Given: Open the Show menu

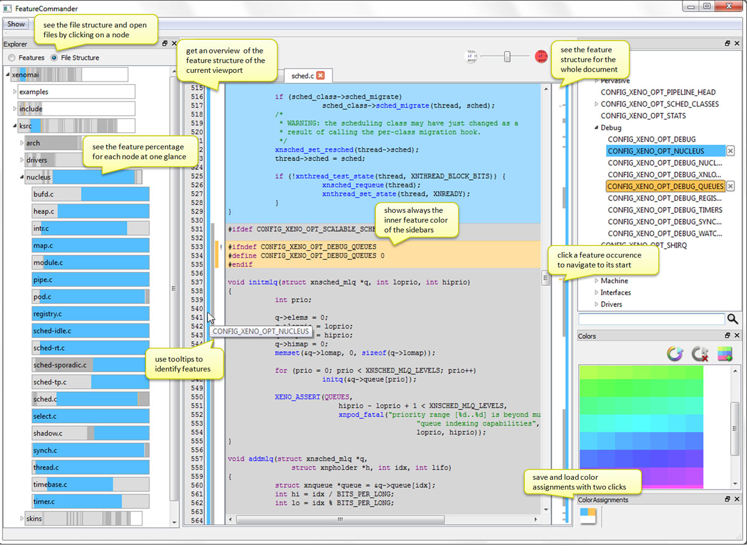Looking at the screenshot, I should point(16,24).
